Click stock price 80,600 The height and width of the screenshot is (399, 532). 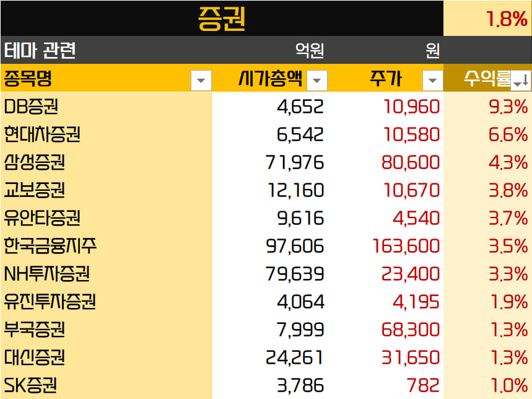pyautogui.click(x=411, y=162)
